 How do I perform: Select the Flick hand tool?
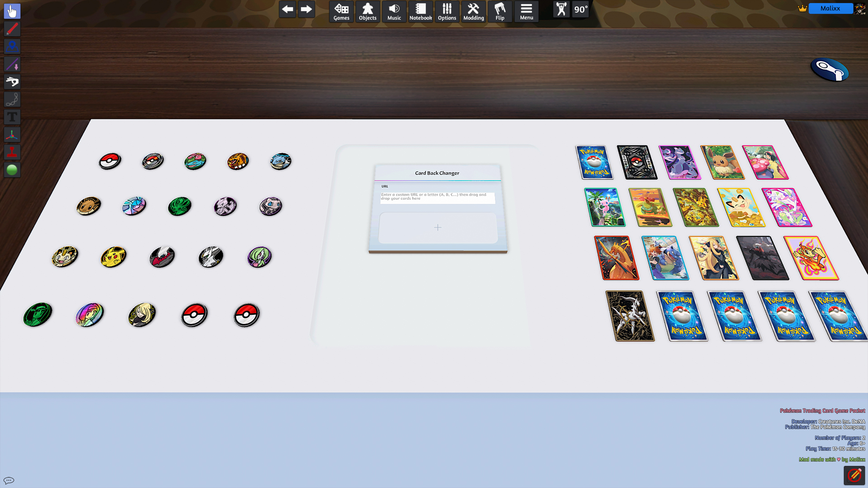(12, 81)
